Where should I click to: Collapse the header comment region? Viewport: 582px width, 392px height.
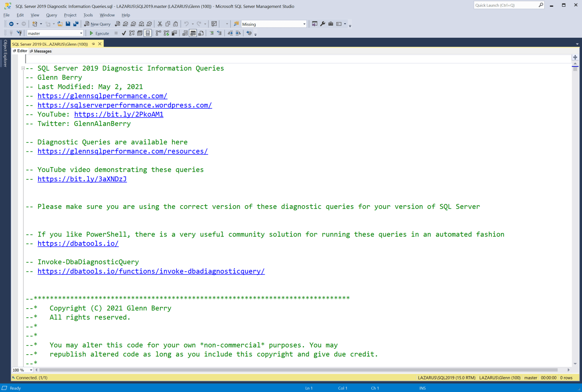(23, 68)
